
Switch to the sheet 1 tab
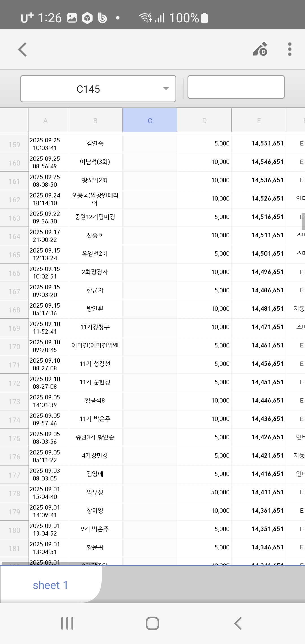coord(50,585)
